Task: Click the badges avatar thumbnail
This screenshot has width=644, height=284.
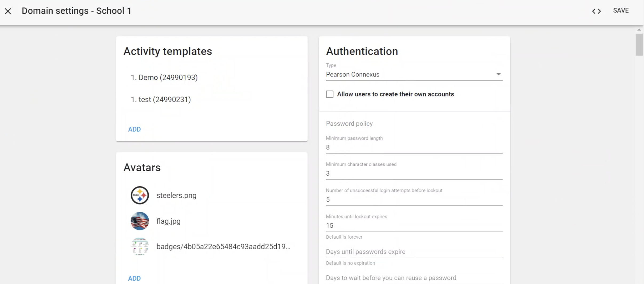Action: (x=140, y=246)
